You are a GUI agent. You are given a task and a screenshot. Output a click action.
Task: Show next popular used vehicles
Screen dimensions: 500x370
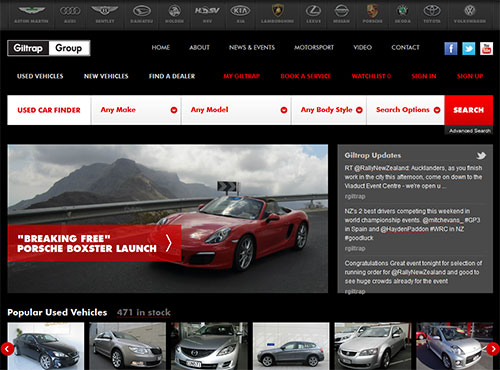[x=493, y=349]
